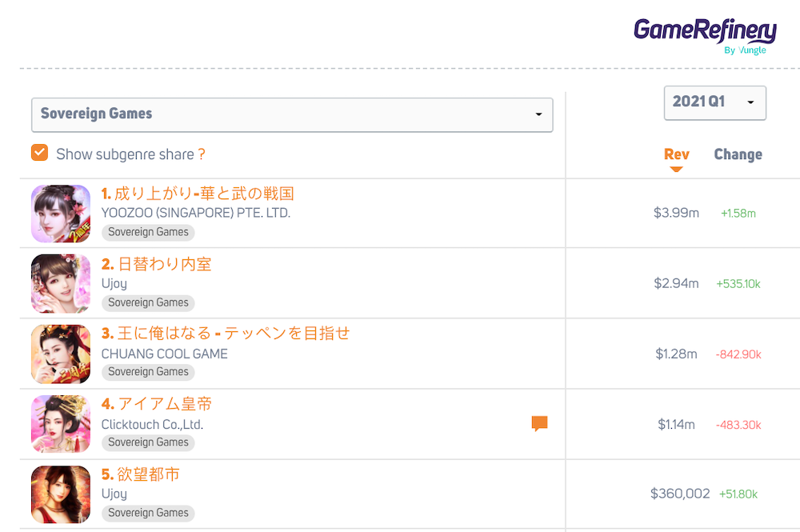Click revenue value $3.99m
This screenshot has height=532, width=800.
pyautogui.click(x=676, y=213)
